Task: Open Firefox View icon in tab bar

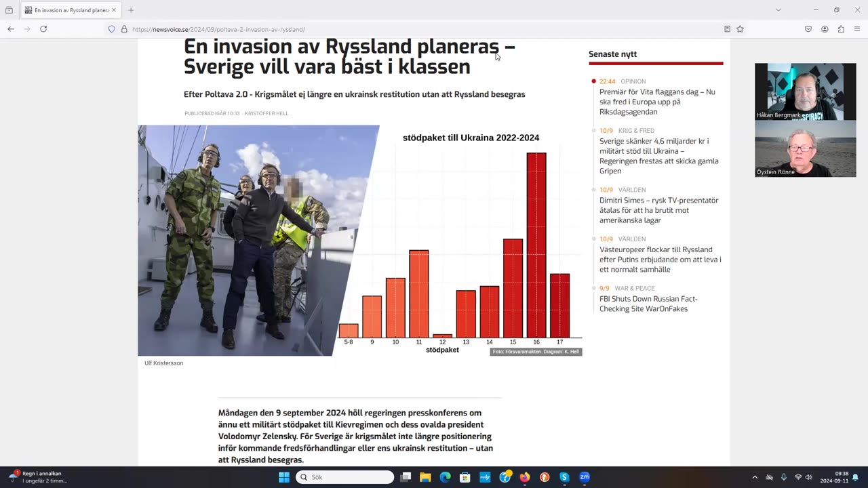Action: [x=9, y=10]
